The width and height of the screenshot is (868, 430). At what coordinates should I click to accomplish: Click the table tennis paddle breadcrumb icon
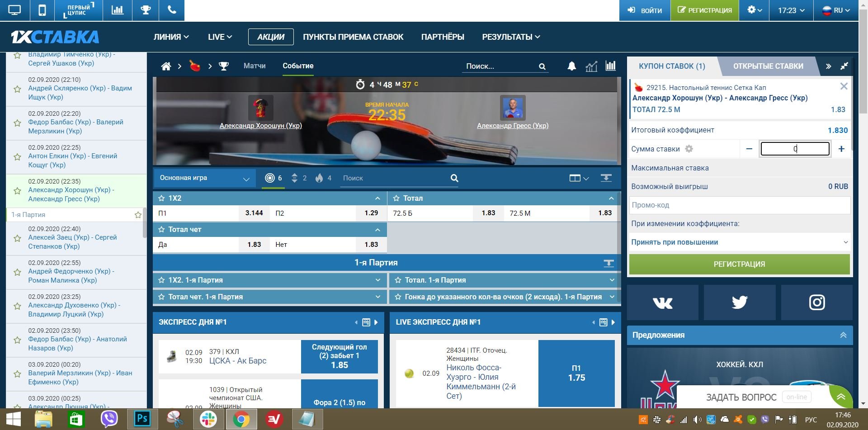click(195, 66)
